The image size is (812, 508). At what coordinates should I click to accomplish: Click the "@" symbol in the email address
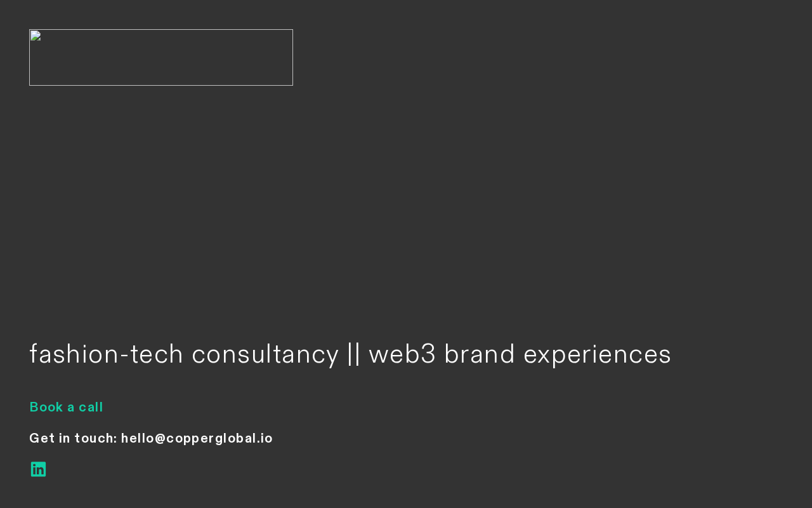coord(160,439)
